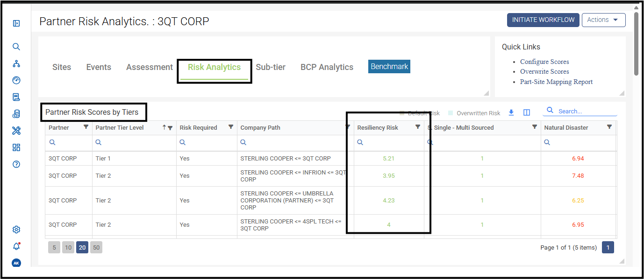Open the Part-Site Mapping Report link
Screen dimensions: 644x279
click(x=556, y=82)
